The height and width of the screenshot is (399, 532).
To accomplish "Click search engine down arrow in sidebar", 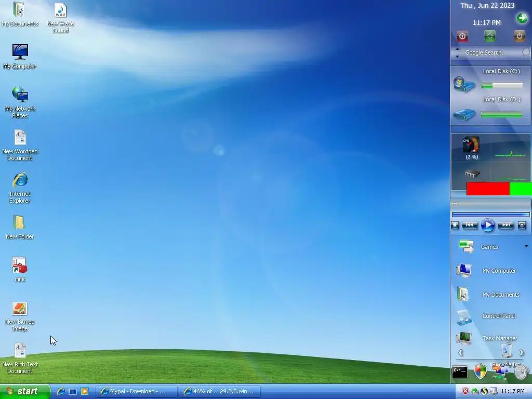I will [x=457, y=56].
